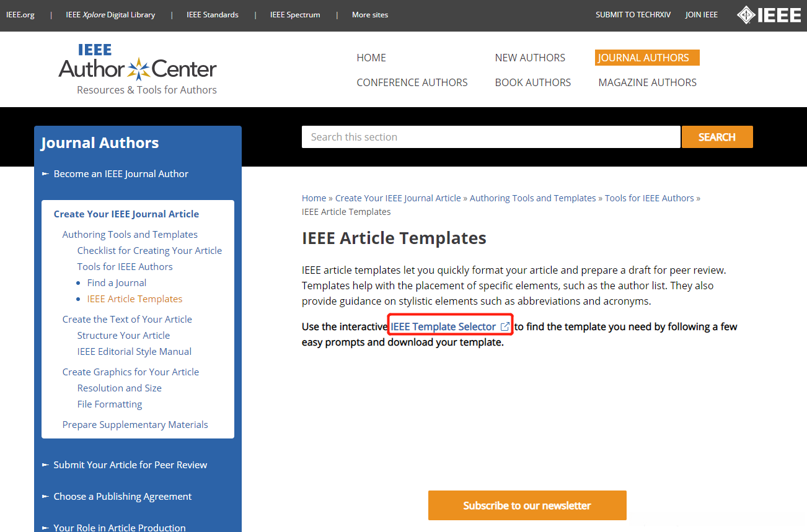Open File Formatting sidebar link

coord(110,404)
